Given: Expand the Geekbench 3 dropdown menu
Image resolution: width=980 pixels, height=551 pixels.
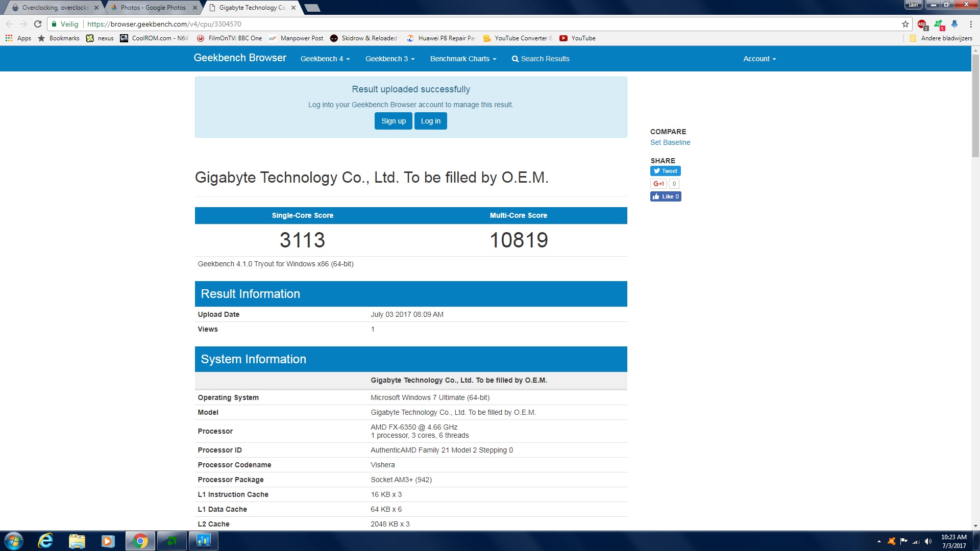Looking at the screenshot, I should click(x=390, y=59).
